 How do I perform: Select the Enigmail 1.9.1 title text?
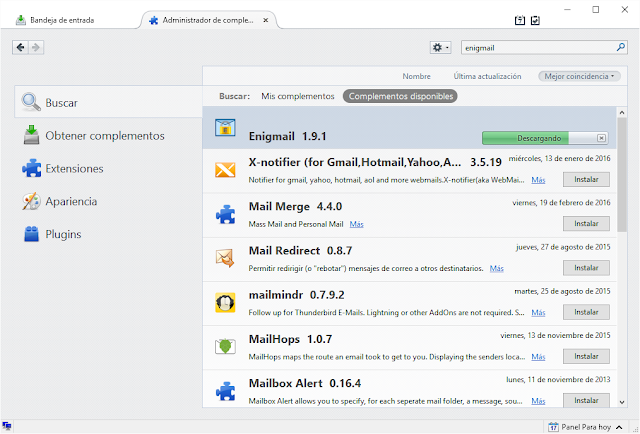click(x=287, y=136)
